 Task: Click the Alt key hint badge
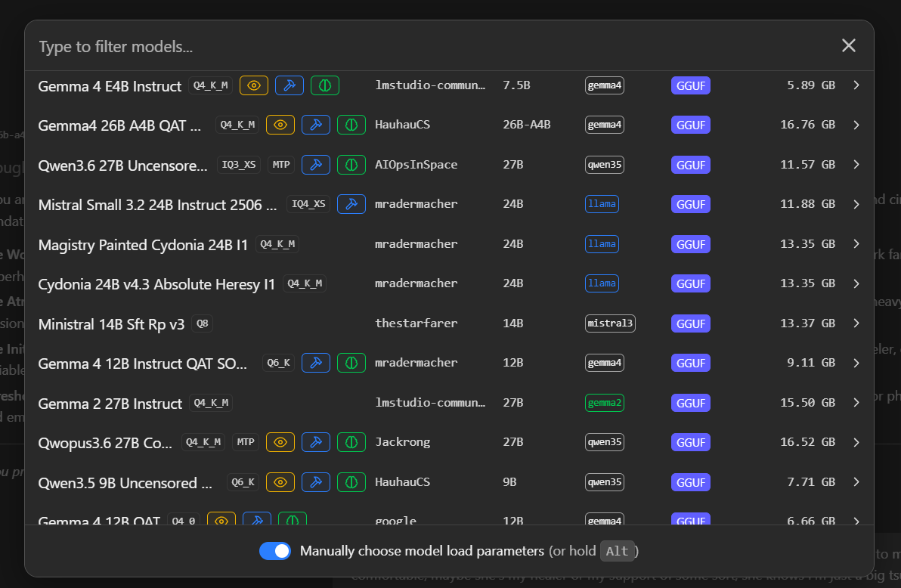click(x=617, y=551)
